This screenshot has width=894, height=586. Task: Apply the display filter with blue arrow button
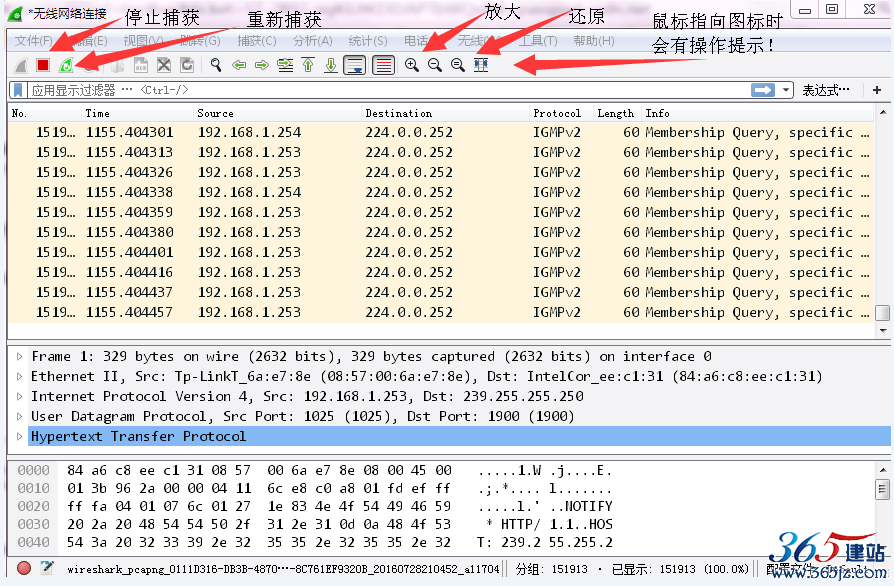(x=763, y=90)
